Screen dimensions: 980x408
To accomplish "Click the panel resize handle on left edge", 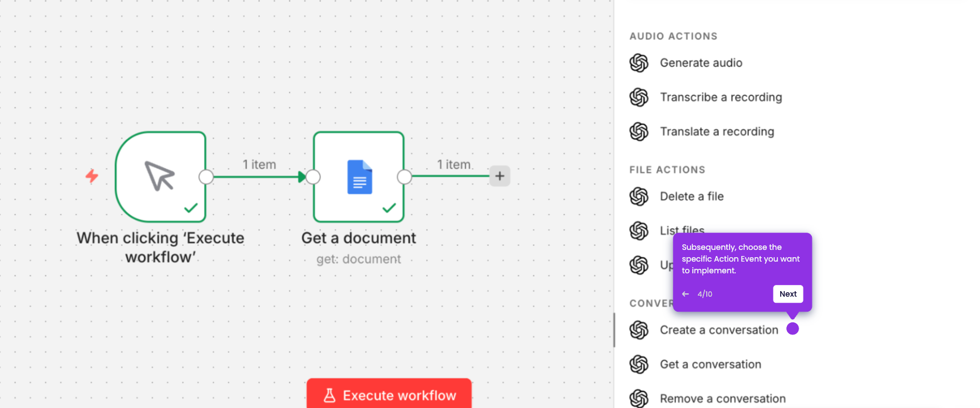I will (614, 330).
